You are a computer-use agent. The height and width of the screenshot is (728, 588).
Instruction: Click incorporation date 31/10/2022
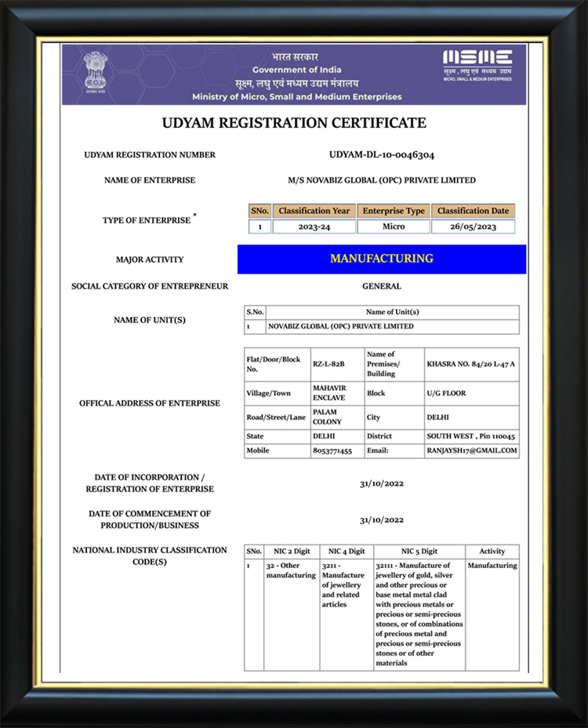[382, 484]
